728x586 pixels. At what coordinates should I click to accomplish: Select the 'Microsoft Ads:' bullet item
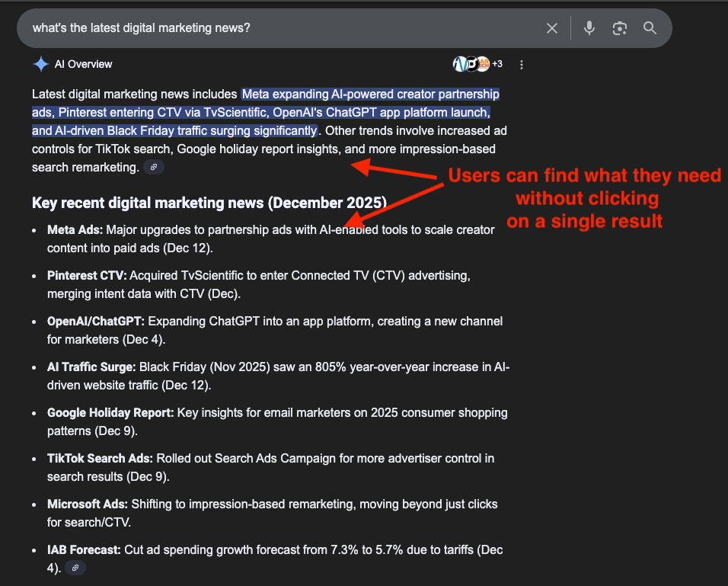click(87, 504)
